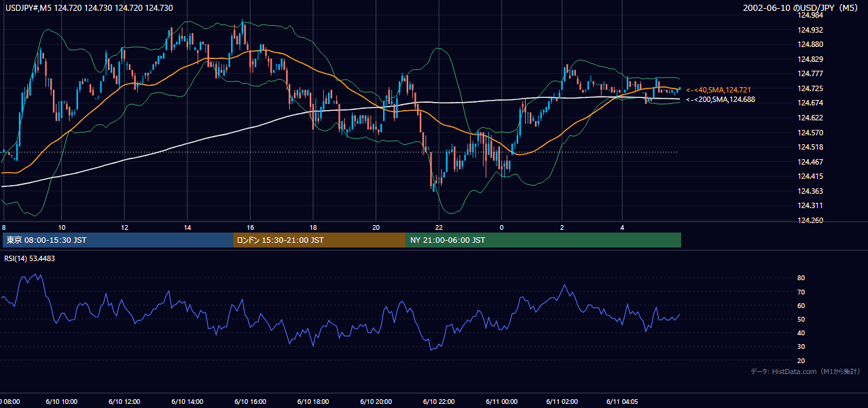
Task: Select the NY 21:00-06:00 JST session bar
Action: pyautogui.click(x=543, y=240)
